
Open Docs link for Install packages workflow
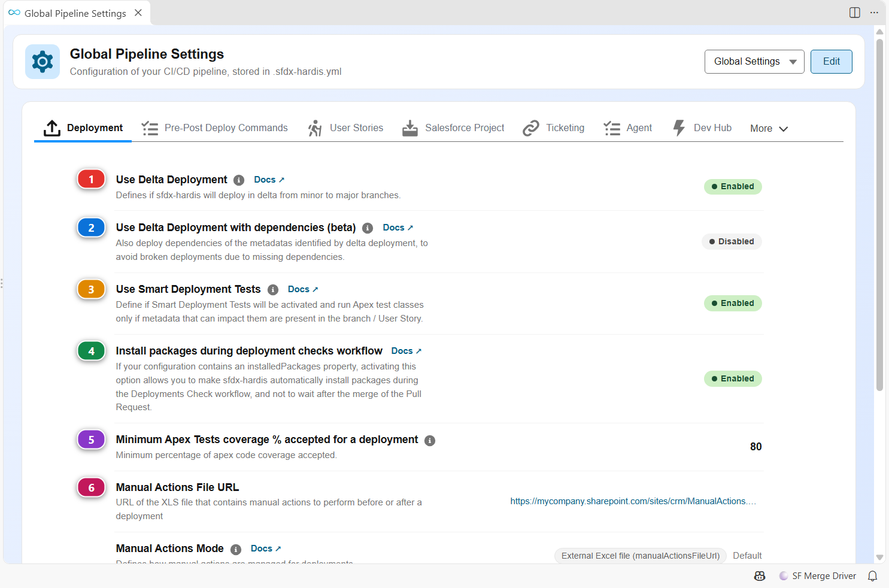tap(406, 351)
